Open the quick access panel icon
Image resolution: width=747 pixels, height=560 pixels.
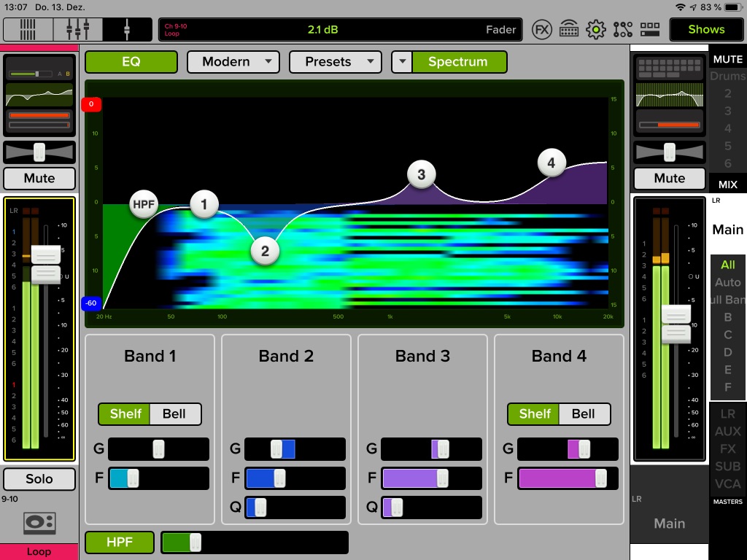click(649, 30)
